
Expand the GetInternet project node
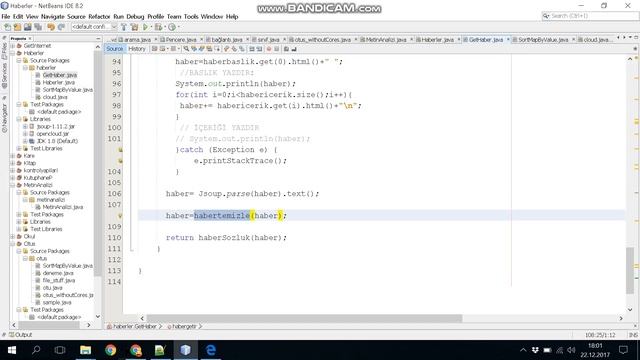click(12, 46)
